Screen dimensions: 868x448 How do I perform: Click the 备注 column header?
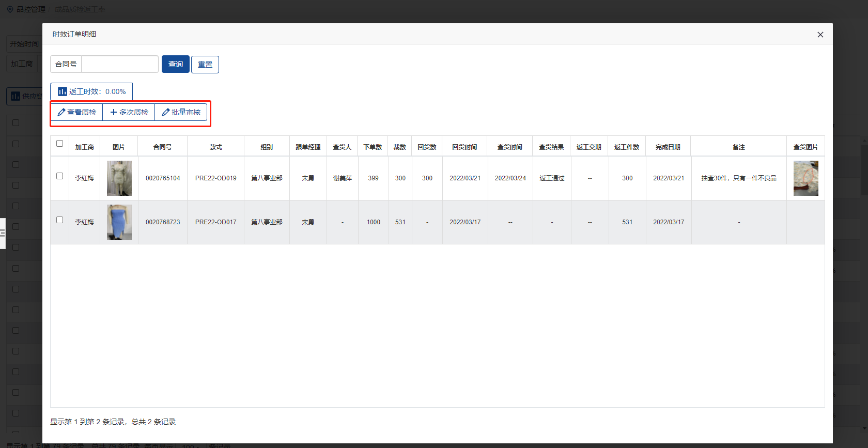pyautogui.click(x=739, y=147)
